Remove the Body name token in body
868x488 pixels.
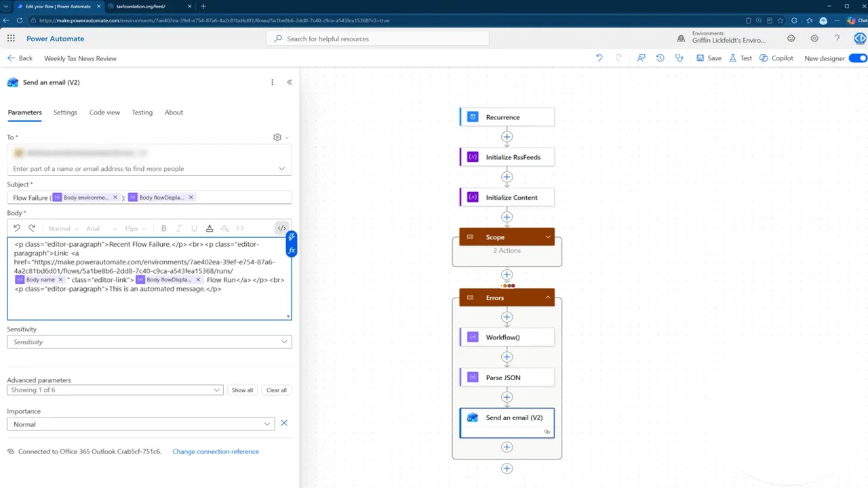click(60, 279)
